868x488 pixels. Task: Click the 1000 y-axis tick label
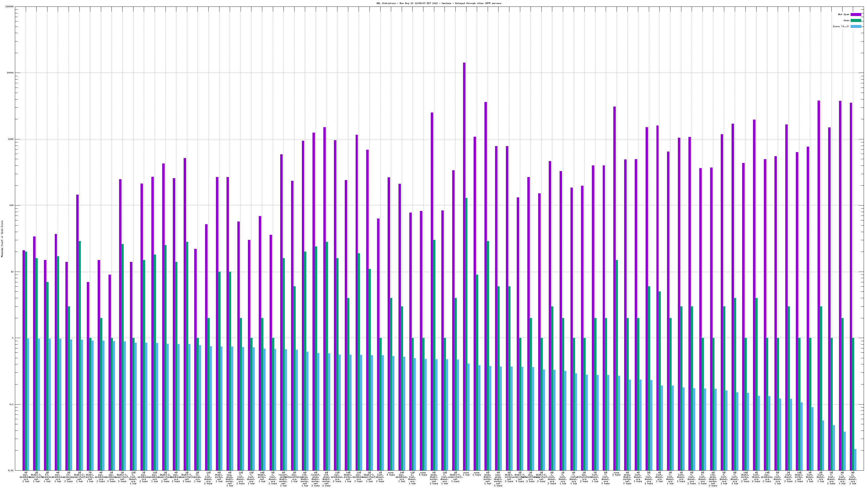pos(11,139)
